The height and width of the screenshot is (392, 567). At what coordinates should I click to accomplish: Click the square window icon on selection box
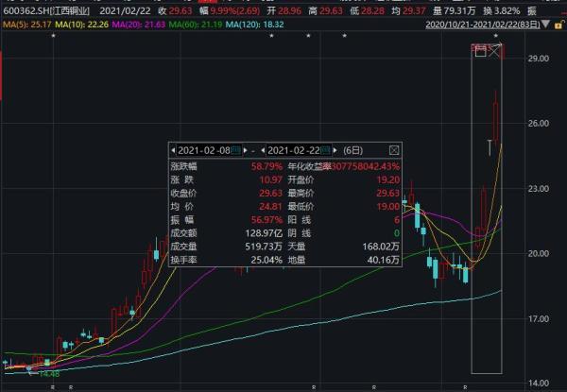pyautogui.click(x=480, y=52)
